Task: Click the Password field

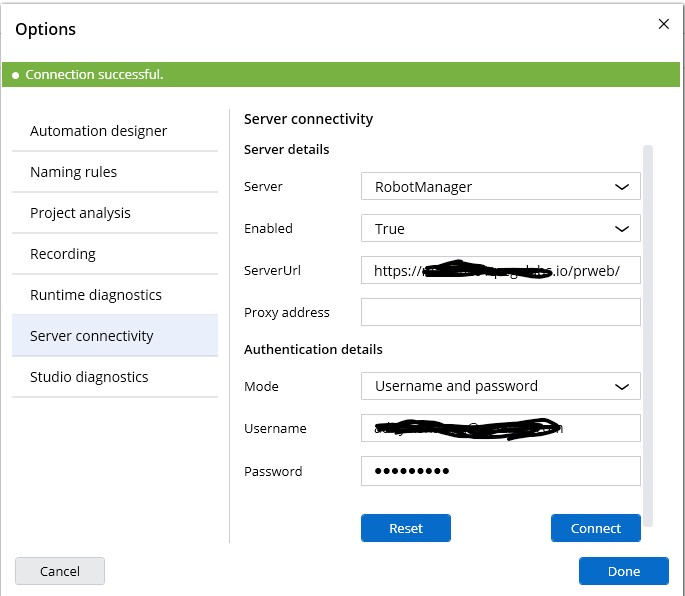Action: [500, 471]
